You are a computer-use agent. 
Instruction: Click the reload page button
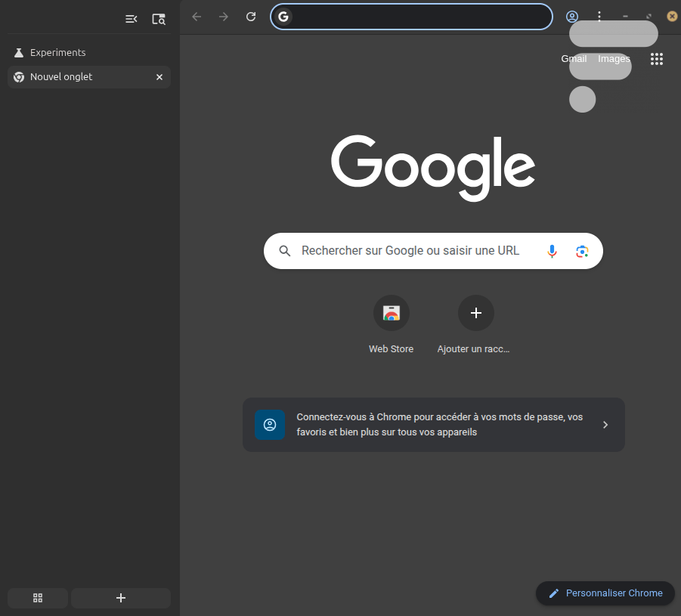pos(251,17)
